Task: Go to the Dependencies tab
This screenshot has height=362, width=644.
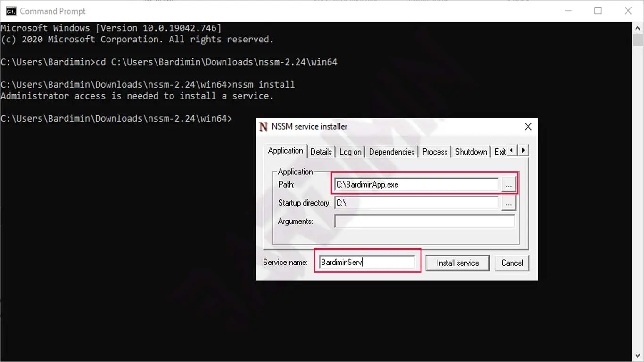Action: pos(391,152)
